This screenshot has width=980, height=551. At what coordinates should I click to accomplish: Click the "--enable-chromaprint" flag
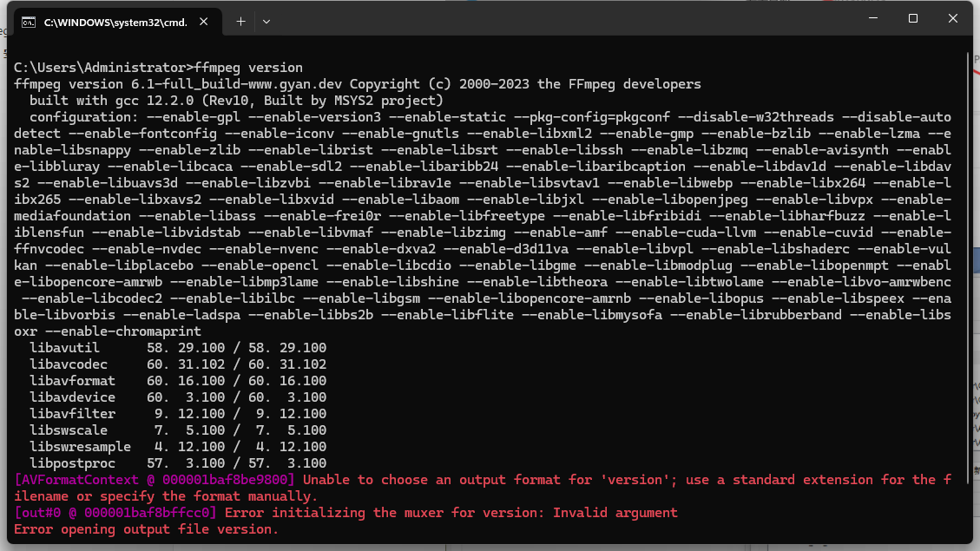coord(123,331)
